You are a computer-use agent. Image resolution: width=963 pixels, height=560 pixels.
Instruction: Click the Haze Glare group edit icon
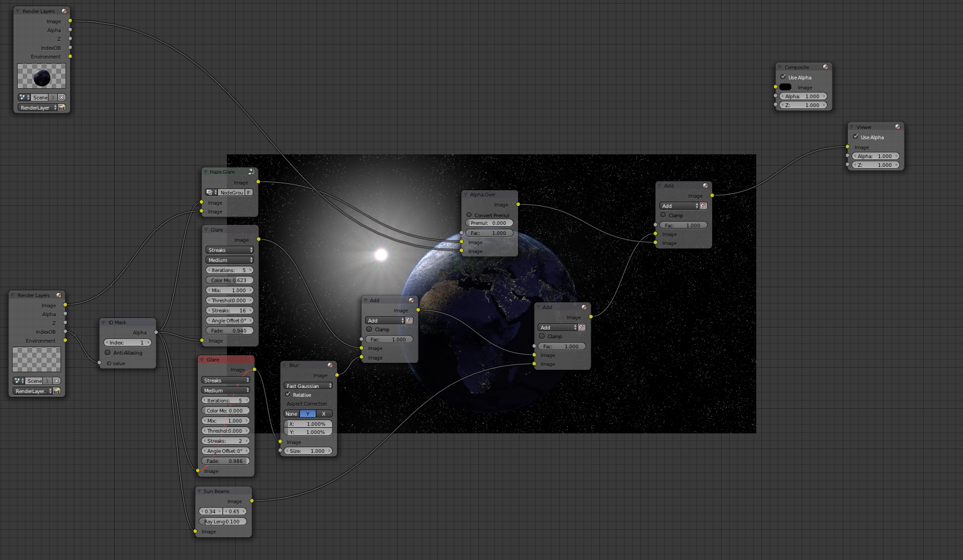tap(251, 172)
